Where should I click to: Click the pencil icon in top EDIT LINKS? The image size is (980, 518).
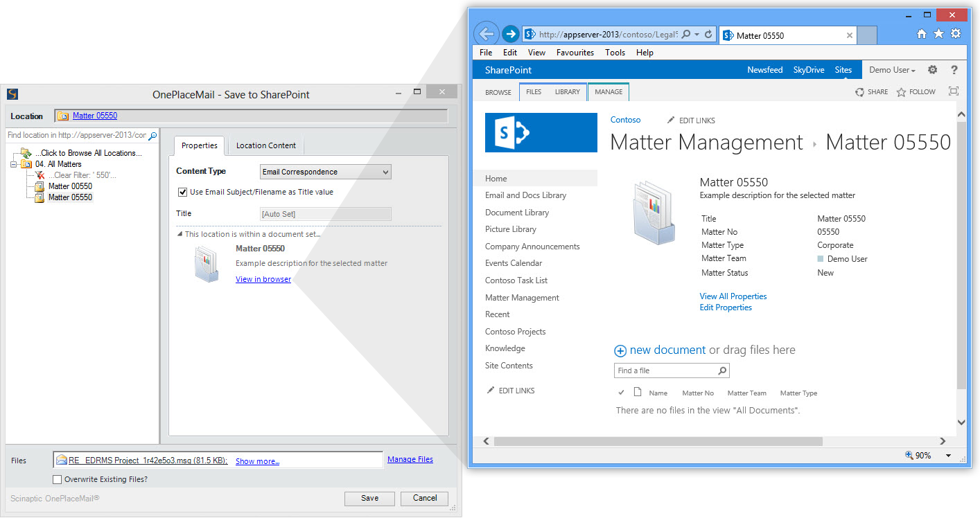(x=670, y=120)
